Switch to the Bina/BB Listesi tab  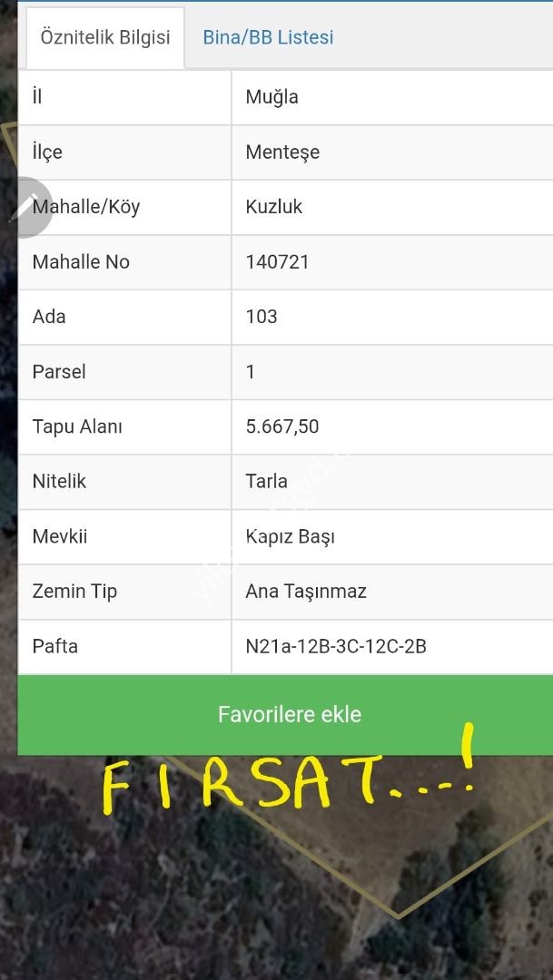tap(268, 38)
